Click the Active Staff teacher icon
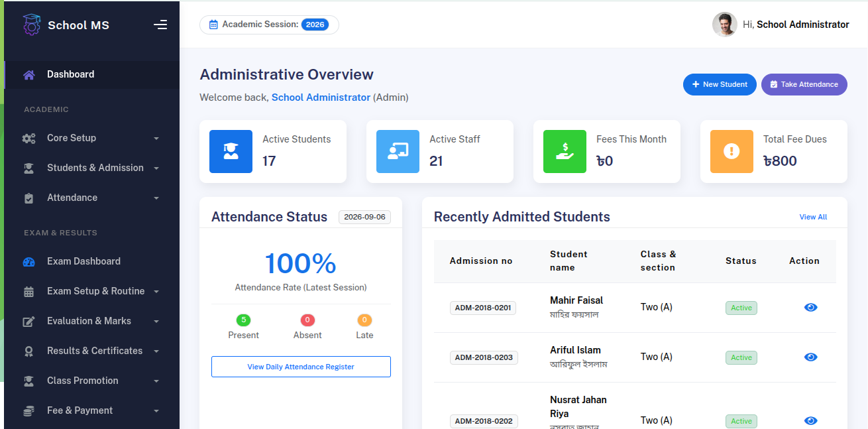Screen dimensions: 868x429 click(x=398, y=151)
